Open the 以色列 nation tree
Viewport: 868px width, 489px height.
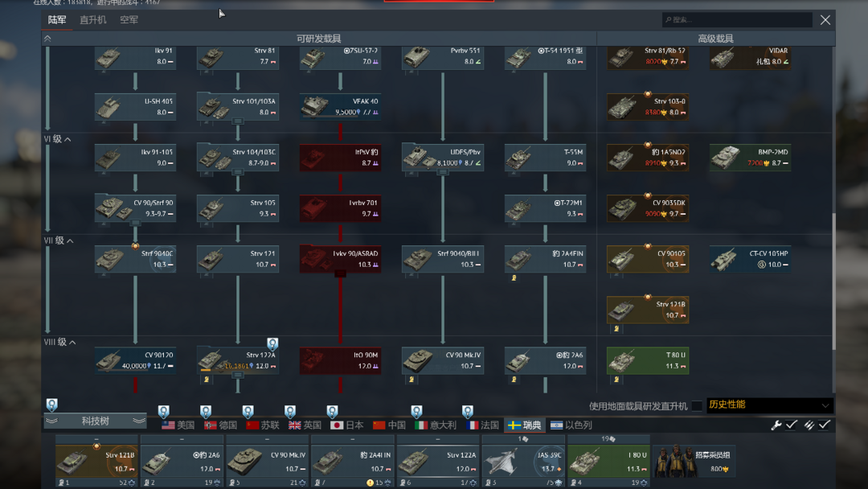(x=571, y=425)
